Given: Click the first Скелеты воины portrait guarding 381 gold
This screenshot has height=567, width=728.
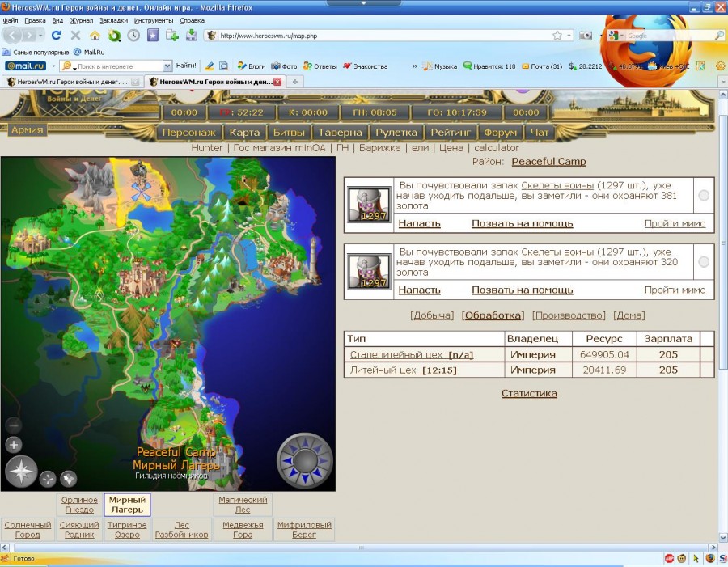Looking at the screenshot, I should coord(369,205).
